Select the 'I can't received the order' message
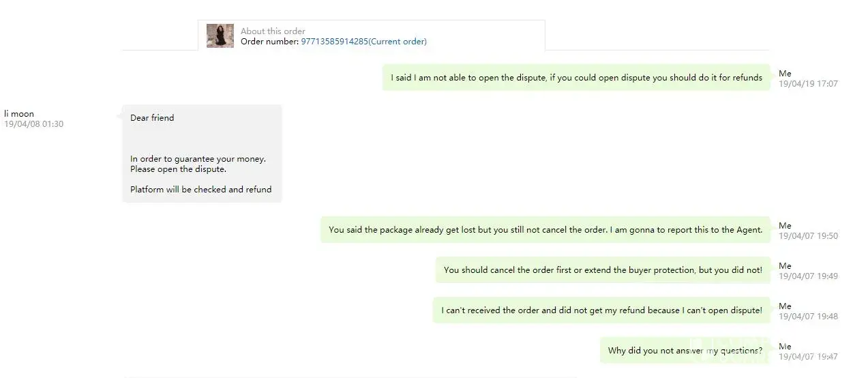This screenshot has height=378, width=868. tap(601, 310)
